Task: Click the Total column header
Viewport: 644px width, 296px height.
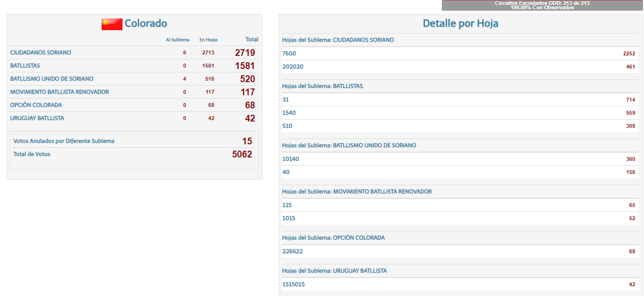Action: click(252, 39)
